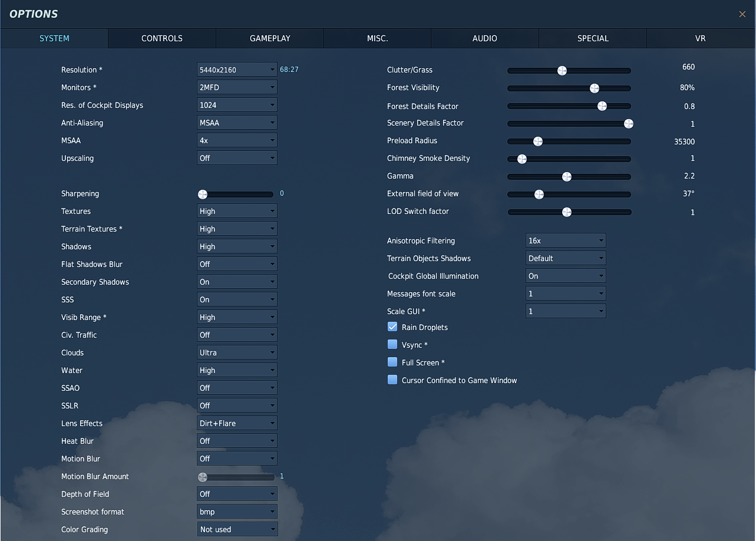Screen dimensions: 756x541
Task: Open the Resolution dropdown
Action: [236, 70]
